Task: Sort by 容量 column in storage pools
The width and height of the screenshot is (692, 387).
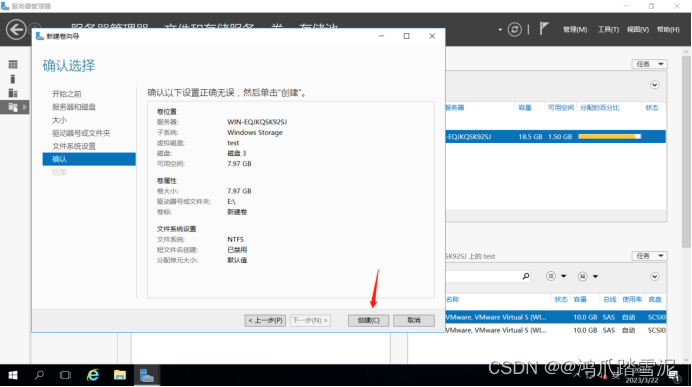Action: (x=525, y=108)
